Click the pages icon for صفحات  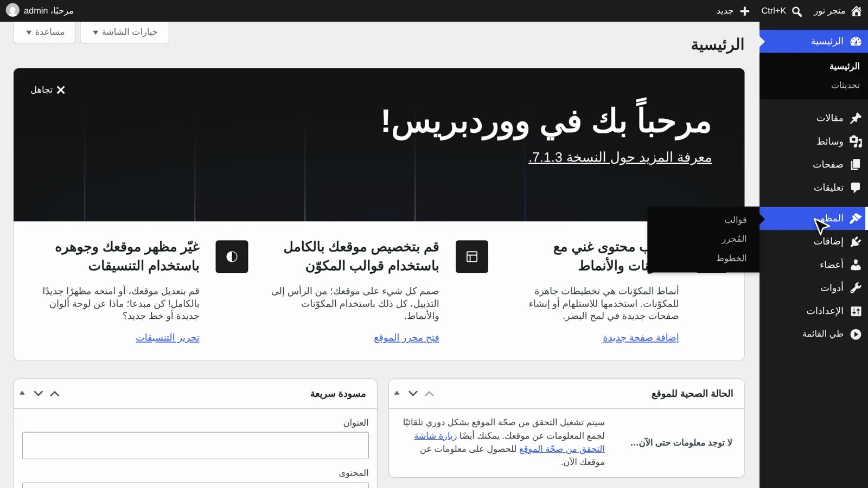click(856, 164)
